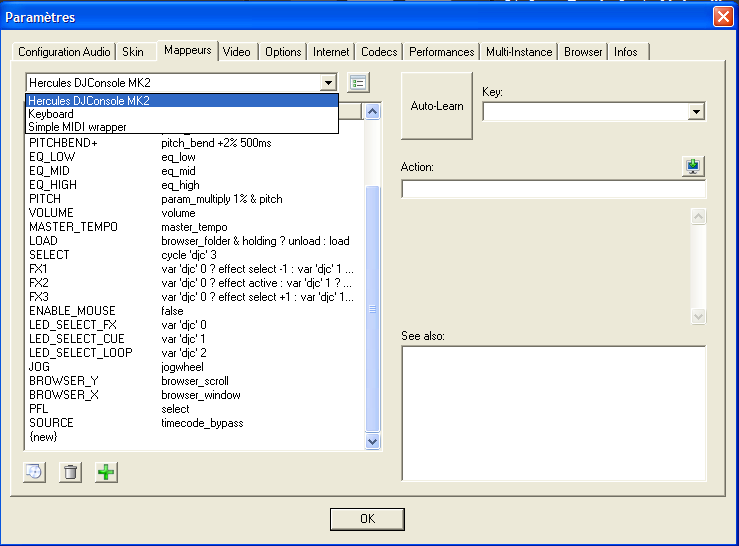Select the MASTER_TEMPO mapping row
Image resolution: width=739 pixels, height=546 pixels.
73,227
